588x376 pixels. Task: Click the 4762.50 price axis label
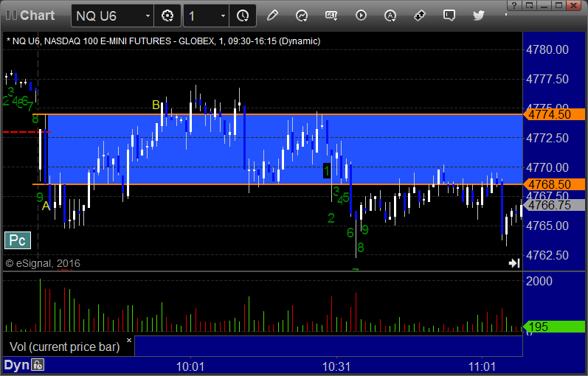coord(547,255)
